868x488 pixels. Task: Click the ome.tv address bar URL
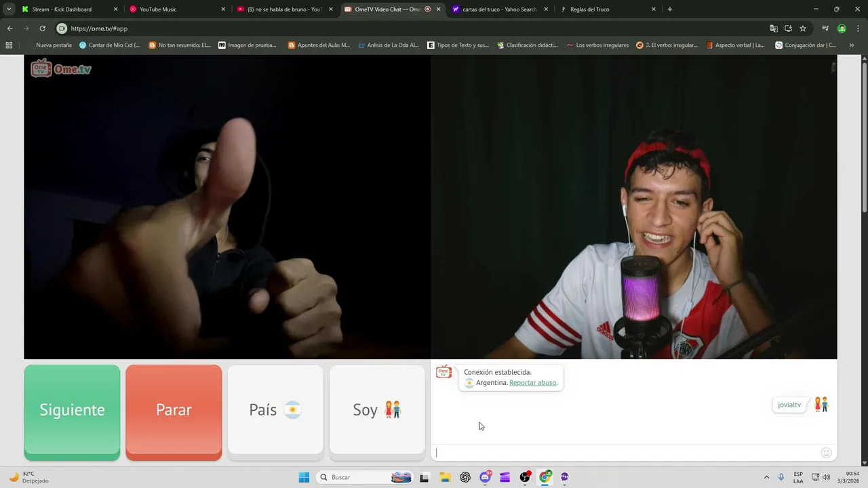[99, 28]
